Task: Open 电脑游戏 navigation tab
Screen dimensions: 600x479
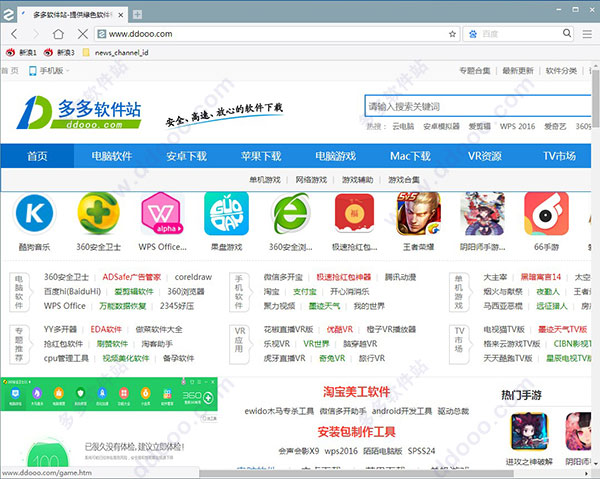Action: coord(336,156)
